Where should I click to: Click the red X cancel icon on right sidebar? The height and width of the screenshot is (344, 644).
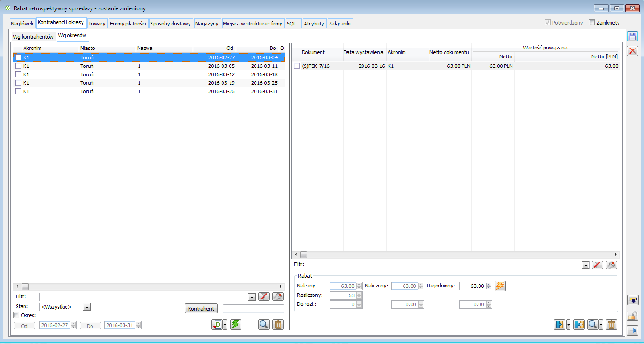pos(633,51)
